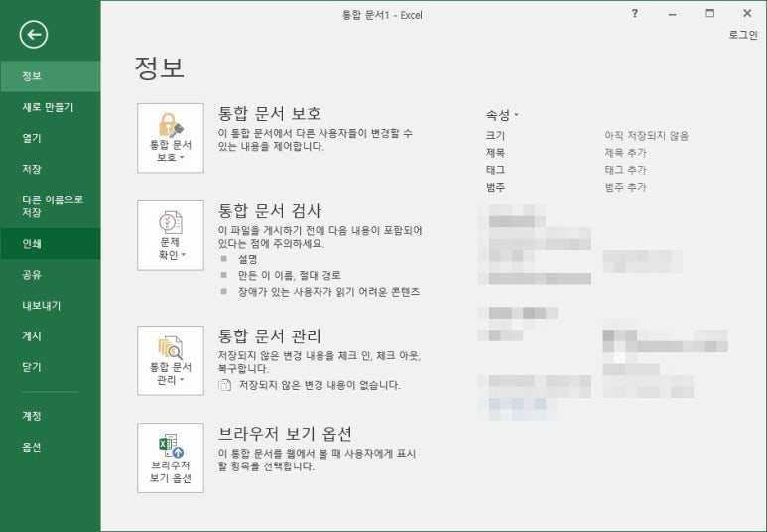Expand the 속성 properties dropdown

tap(502, 115)
